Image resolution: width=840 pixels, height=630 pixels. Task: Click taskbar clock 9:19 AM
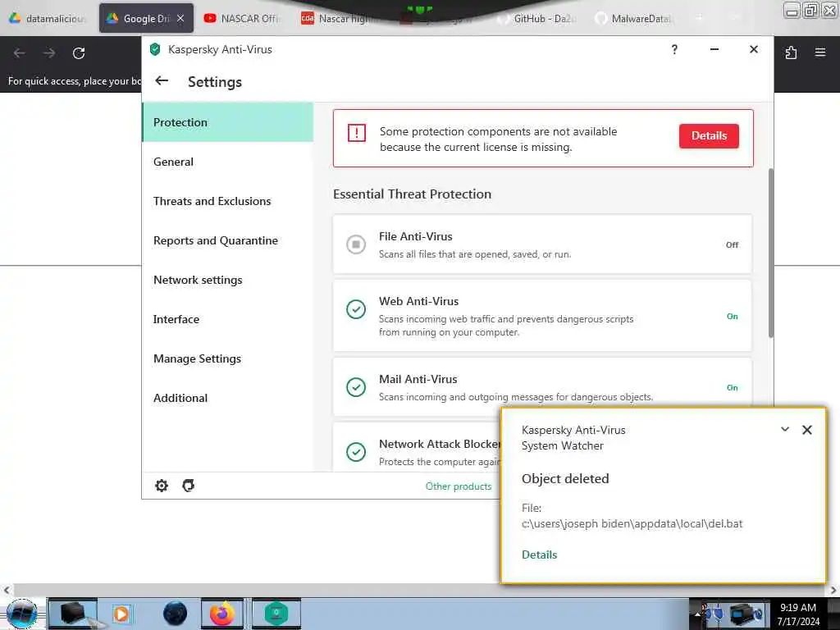(x=797, y=607)
